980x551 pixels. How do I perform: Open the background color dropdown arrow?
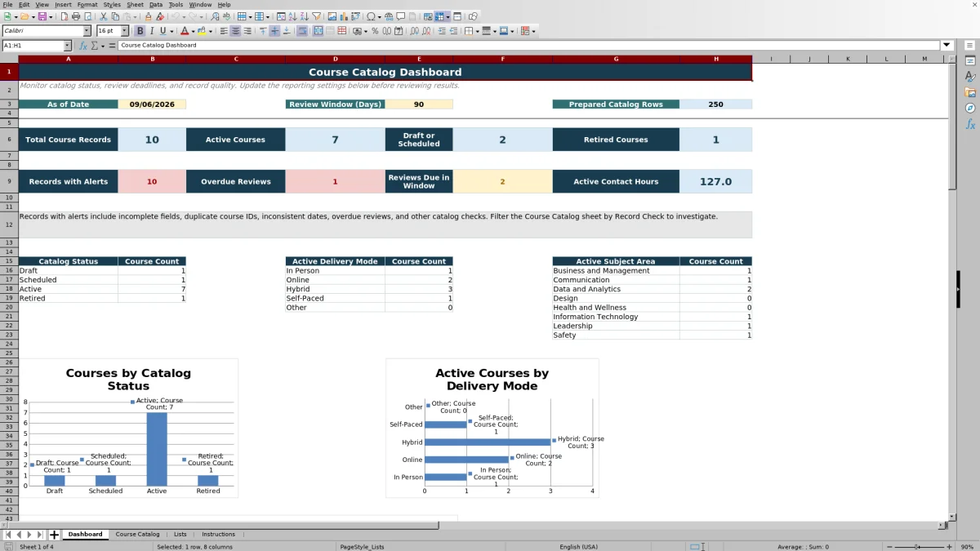pyautogui.click(x=210, y=31)
